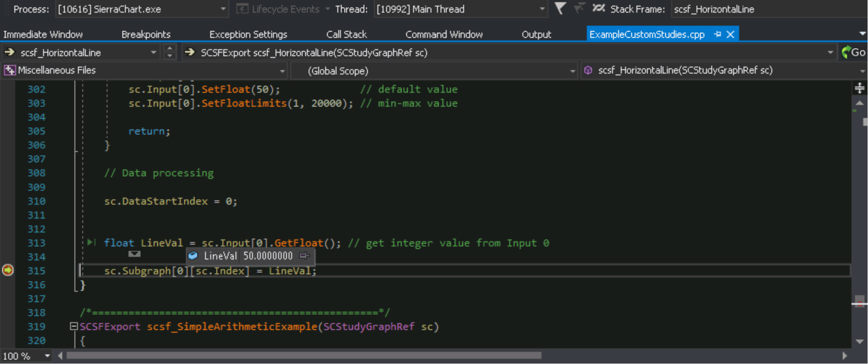Click the Stack Frame field showing scsf_HorizontalLine
Screen dimensions: 868x364
(x=766, y=9)
